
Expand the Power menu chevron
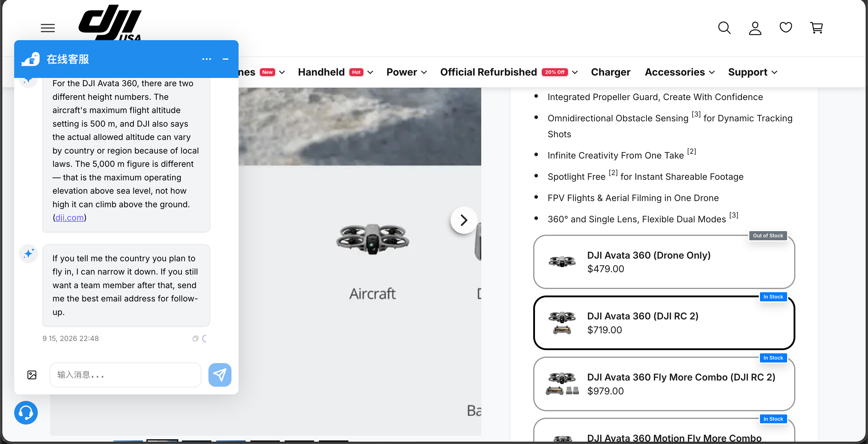424,72
